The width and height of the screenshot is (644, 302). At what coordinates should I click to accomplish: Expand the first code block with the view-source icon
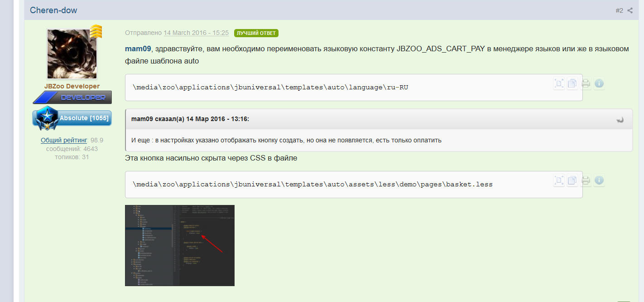pos(559,83)
